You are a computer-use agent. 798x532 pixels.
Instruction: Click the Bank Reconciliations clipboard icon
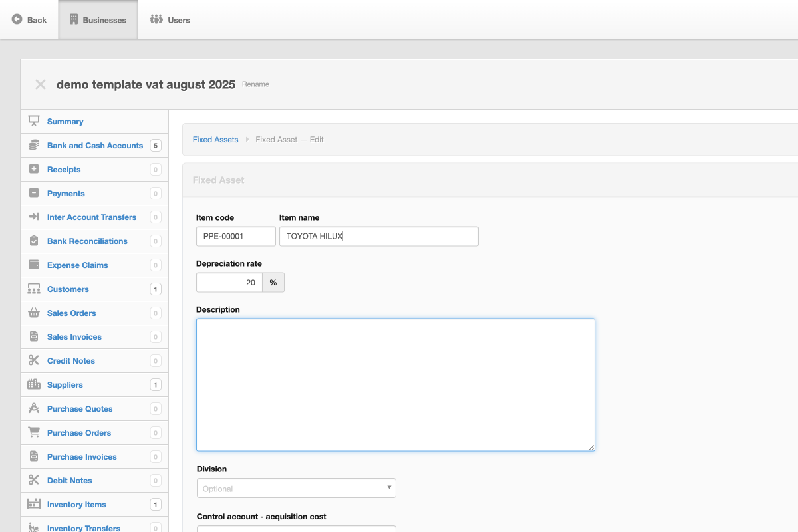(34, 241)
